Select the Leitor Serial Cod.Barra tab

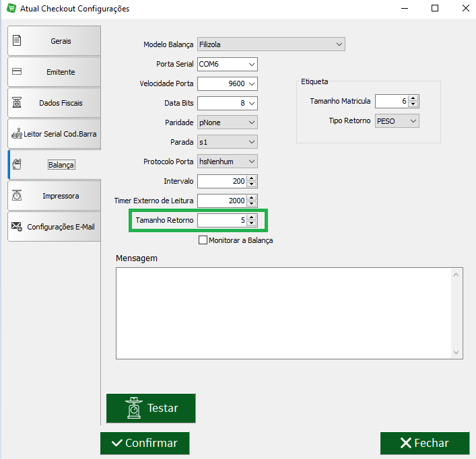click(54, 134)
